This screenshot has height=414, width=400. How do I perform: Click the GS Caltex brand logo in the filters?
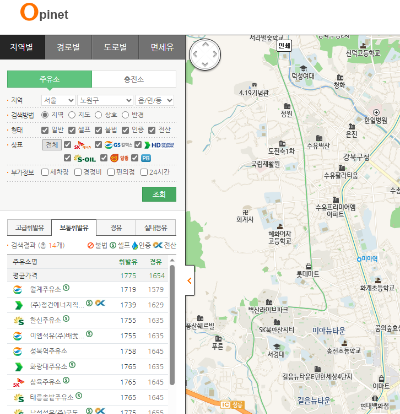coord(118,145)
